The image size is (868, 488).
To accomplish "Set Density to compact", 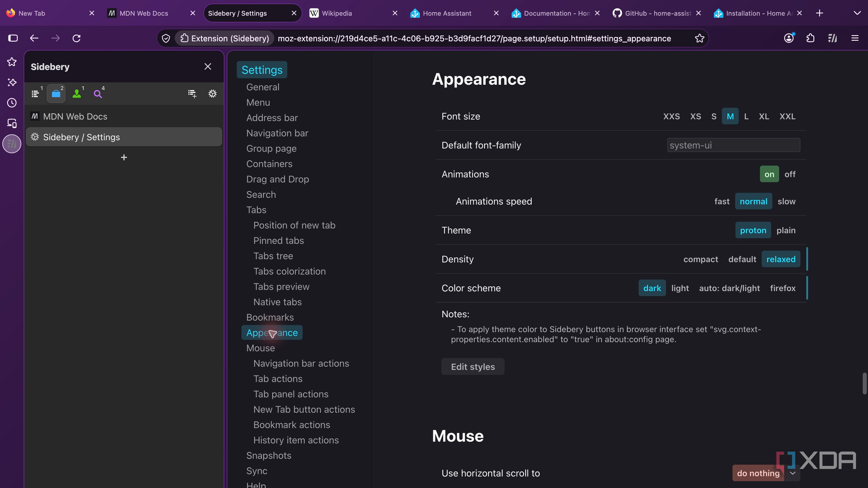I will (x=701, y=259).
